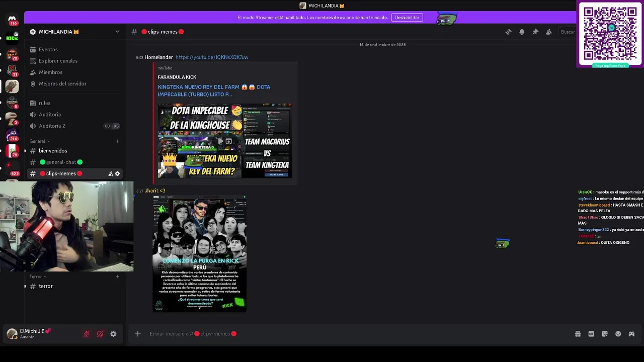Open server icon with 216 badge
This screenshot has width=644, height=362.
point(12,135)
